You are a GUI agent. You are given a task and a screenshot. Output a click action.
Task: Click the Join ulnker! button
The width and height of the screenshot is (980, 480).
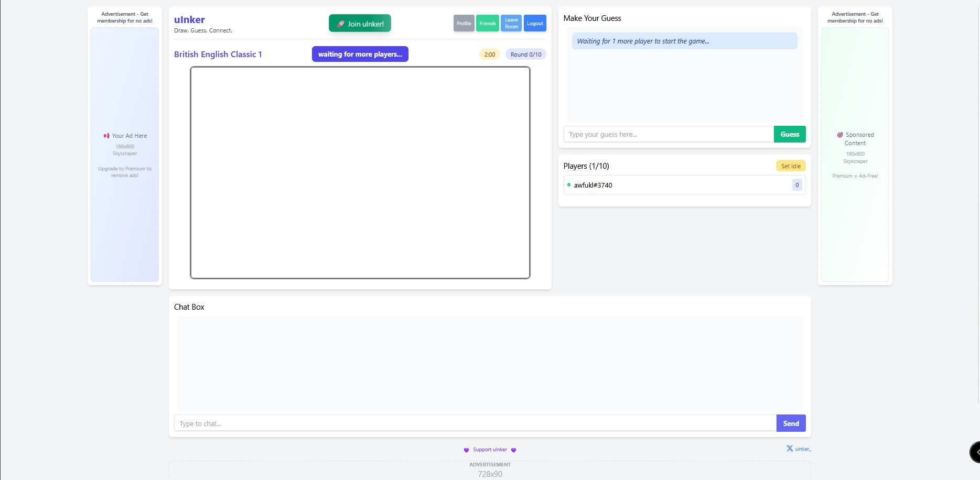pos(360,24)
